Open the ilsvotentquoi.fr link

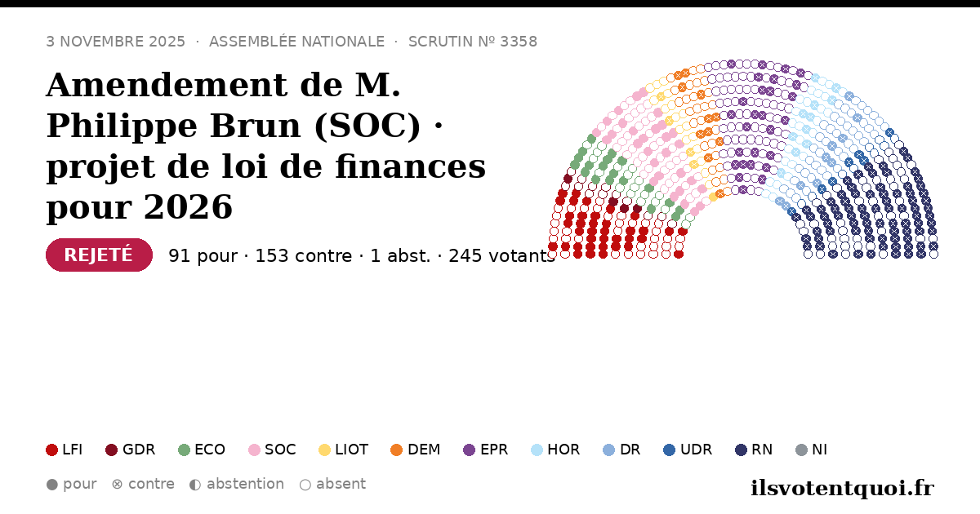pos(842,488)
